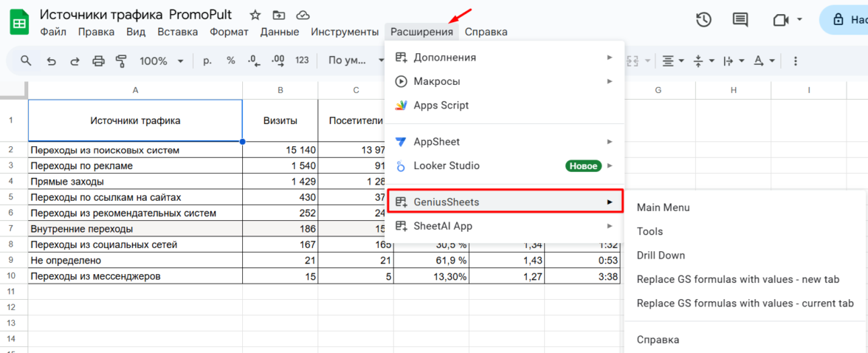Click the undo arrow in toolbar
The width and height of the screenshot is (868, 353).
coord(51,61)
